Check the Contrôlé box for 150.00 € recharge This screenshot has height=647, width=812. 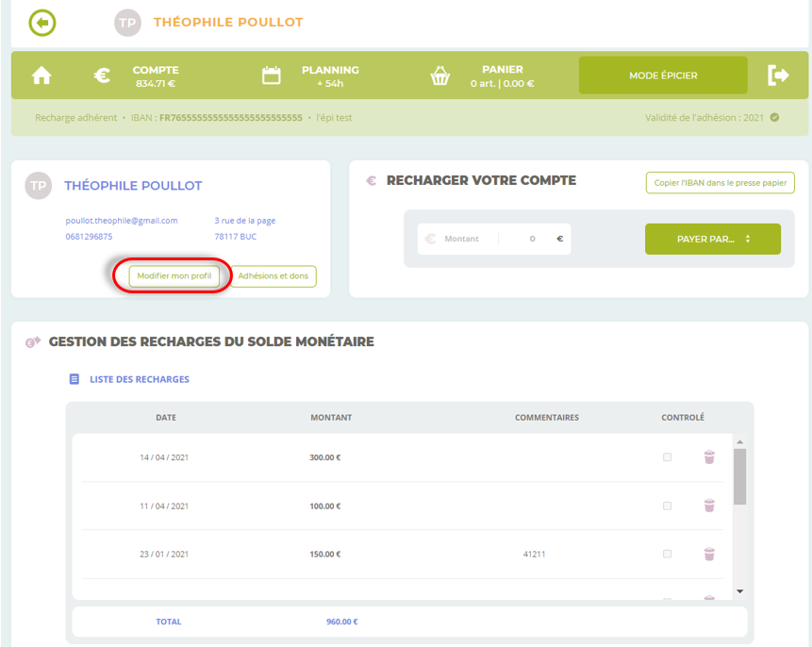(667, 554)
